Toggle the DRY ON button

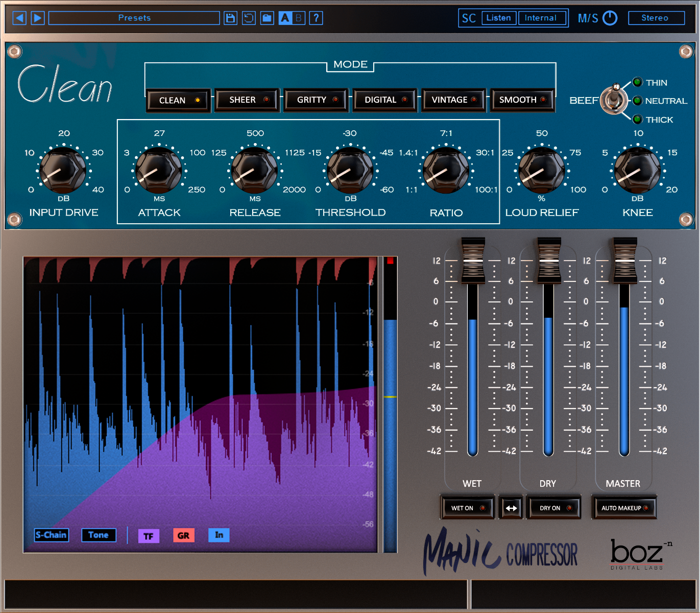[x=554, y=508]
